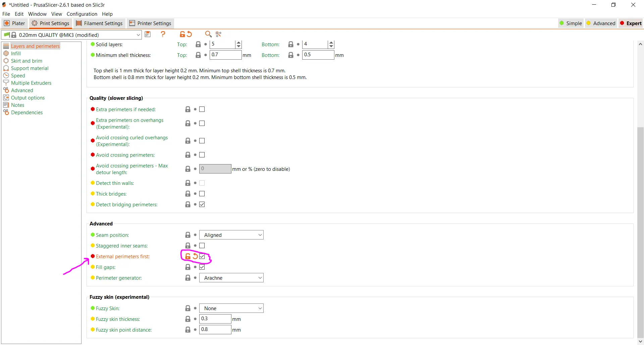Click the lock icon beside Staggered inner seams
This screenshot has height=345, width=644.
click(188, 246)
